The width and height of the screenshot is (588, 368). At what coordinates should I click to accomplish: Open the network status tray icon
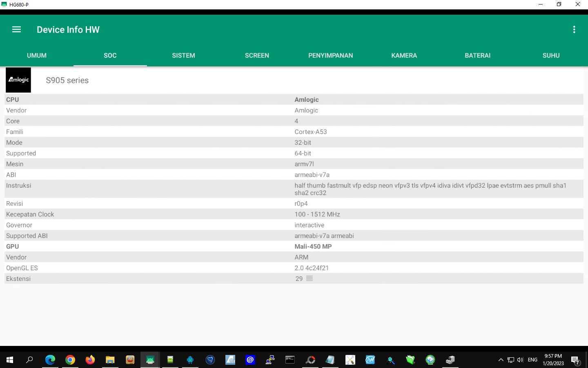[511, 360]
